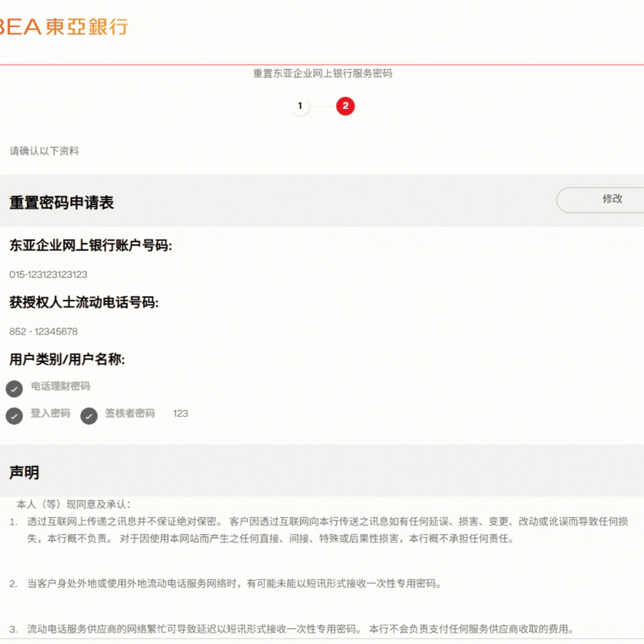Screen dimensions: 644x644
Task: Click declaration item 3 about 流动电话服务供应商
Action: pos(292,629)
